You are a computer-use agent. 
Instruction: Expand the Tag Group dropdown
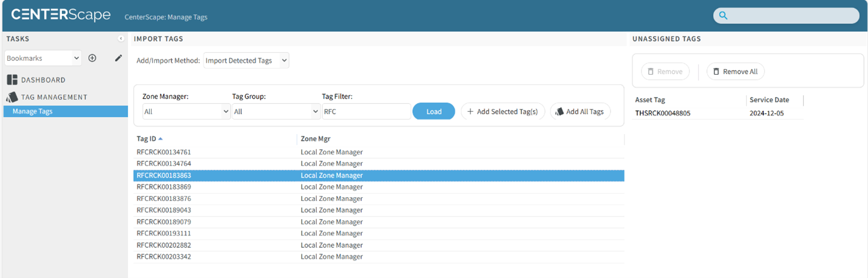coord(276,112)
